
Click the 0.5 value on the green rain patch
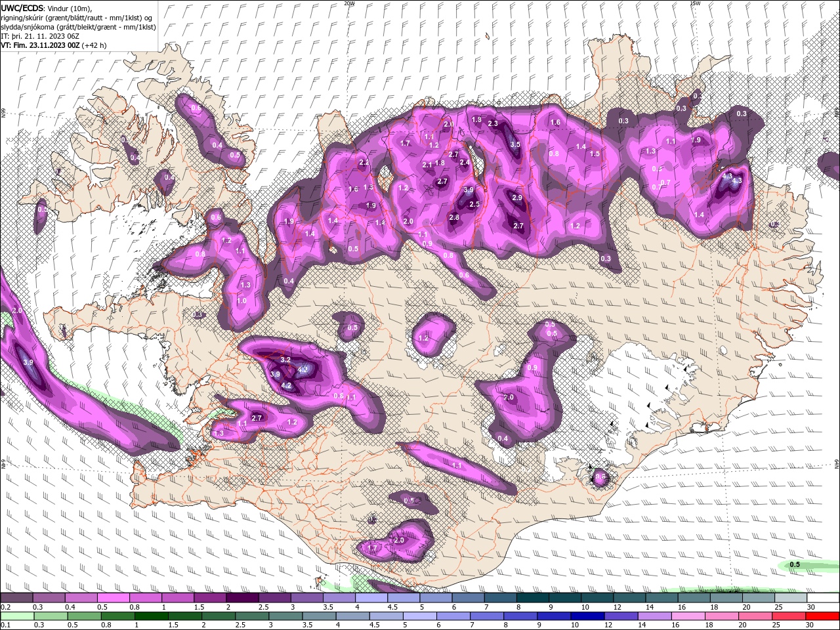coord(795,564)
